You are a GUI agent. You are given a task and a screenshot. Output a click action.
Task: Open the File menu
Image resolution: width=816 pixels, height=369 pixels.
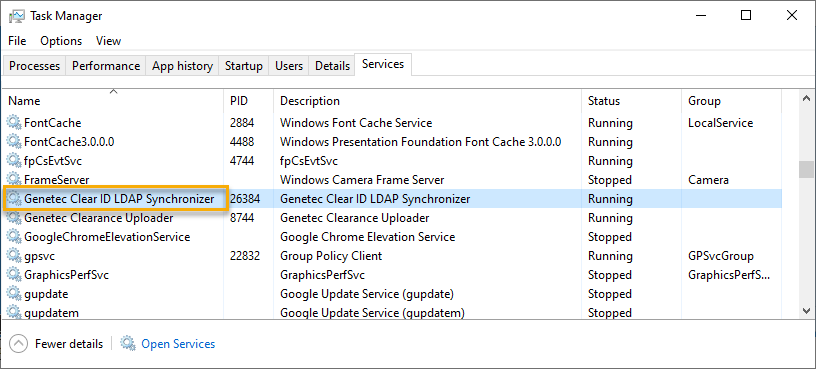tap(17, 41)
